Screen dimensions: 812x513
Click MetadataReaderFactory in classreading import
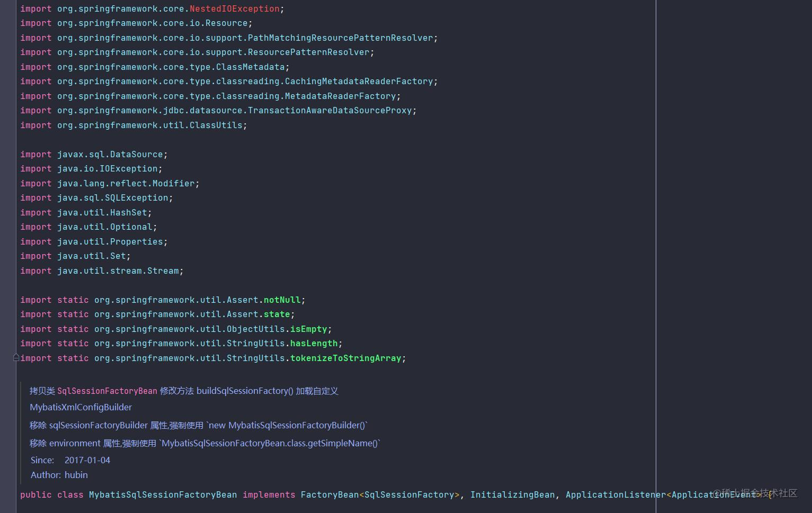pyautogui.click(x=341, y=96)
